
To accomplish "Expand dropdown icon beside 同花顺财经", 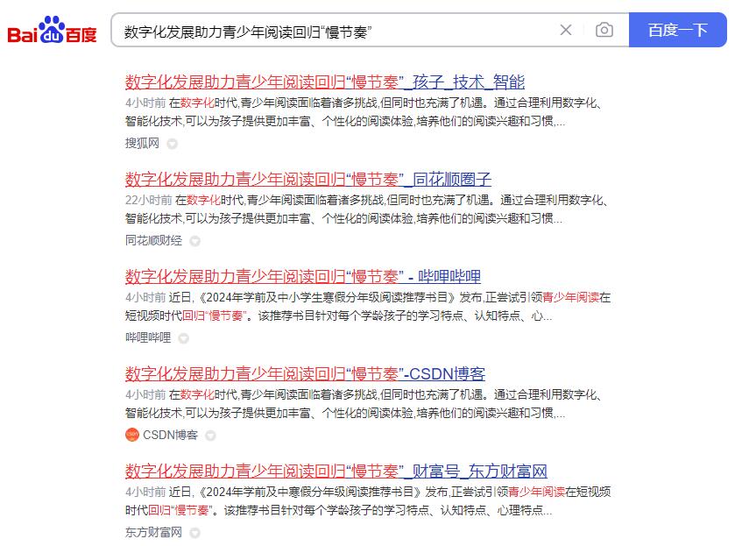I will click(194, 241).
